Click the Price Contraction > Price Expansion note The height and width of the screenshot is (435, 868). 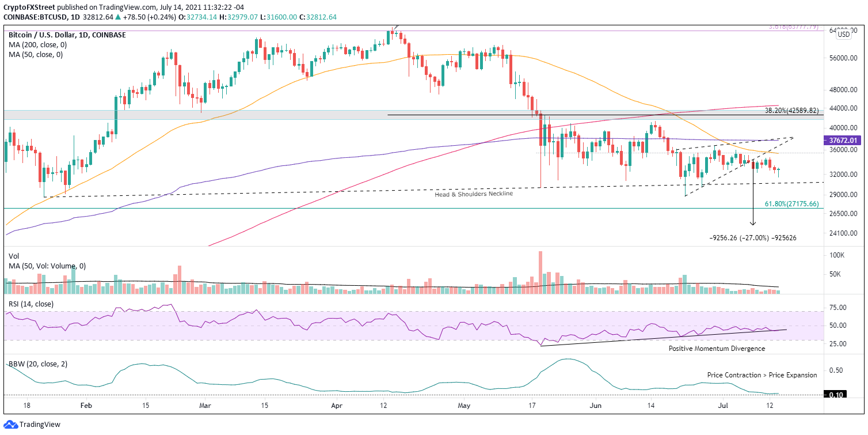[762, 375]
